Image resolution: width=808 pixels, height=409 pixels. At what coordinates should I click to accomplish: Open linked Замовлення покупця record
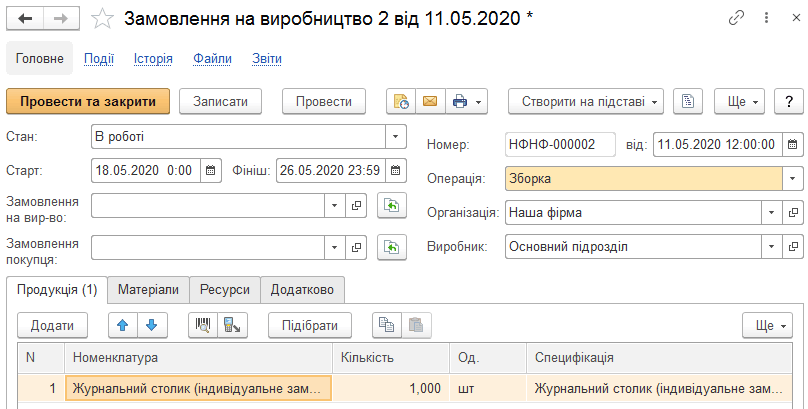356,248
